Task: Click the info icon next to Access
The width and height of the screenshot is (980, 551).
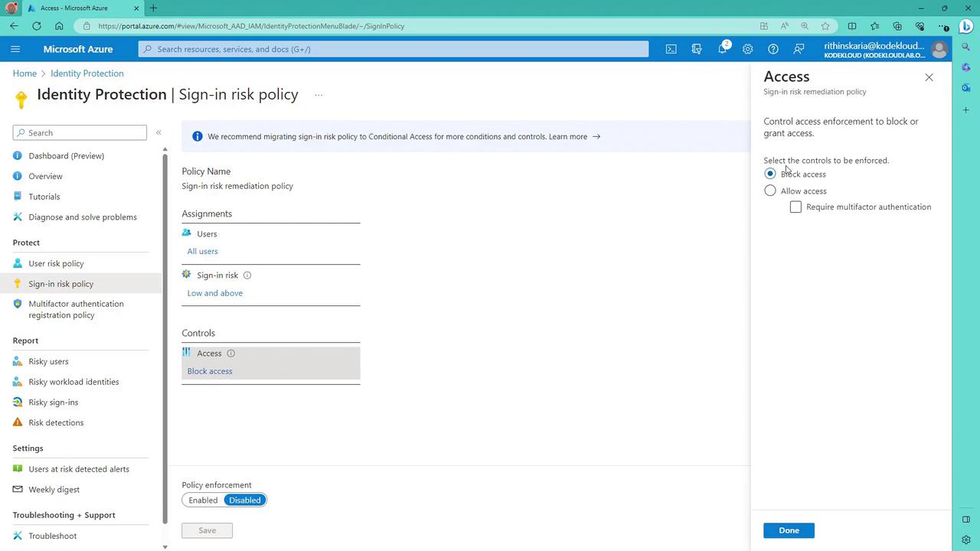Action: pyautogui.click(x=230, y=354)
